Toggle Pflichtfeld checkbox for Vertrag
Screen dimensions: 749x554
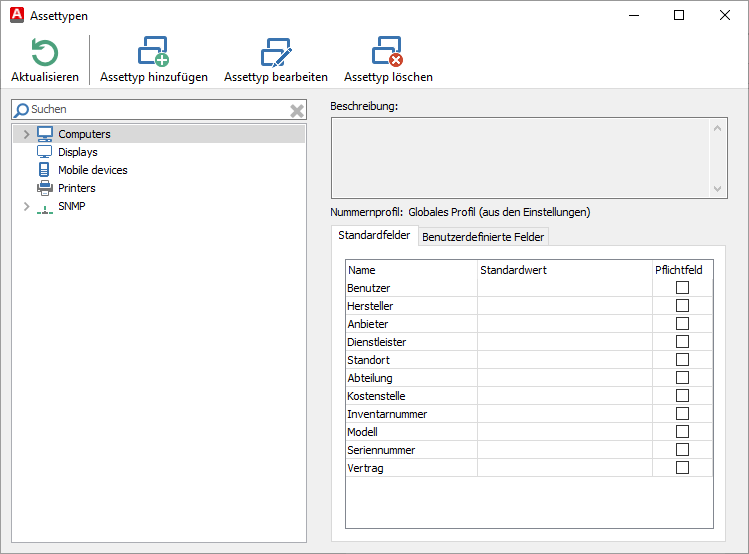[x=682, y=468]
